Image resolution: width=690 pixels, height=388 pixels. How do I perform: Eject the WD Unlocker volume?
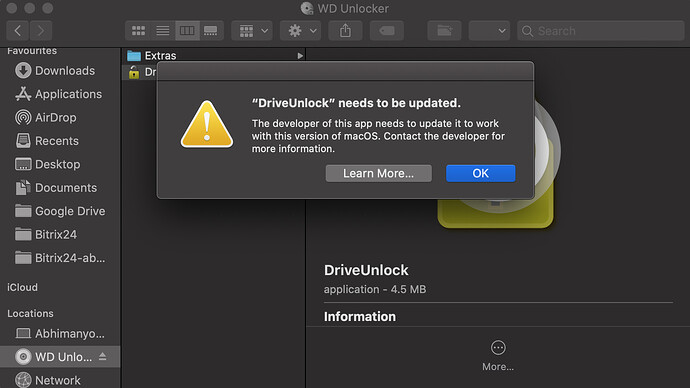[103, 356]
